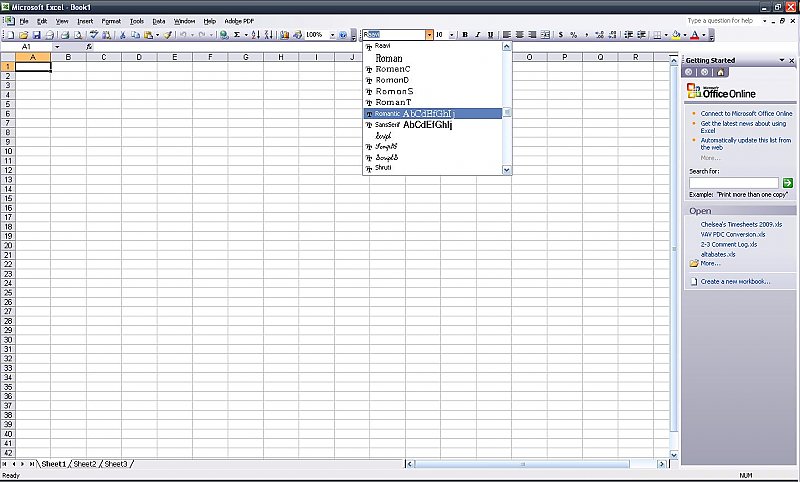Screen dimensions: 800x482
Task: Open the Font Color dropdown arrow
Action: pos(704,35)
